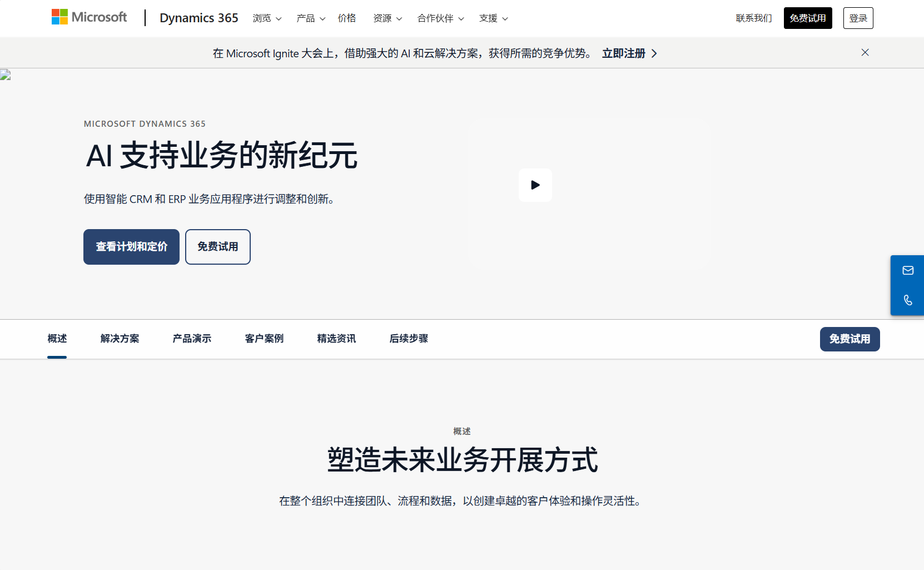Image resolution: width=924 pixels, height=570 pixels.
Task: Click 登录 to sign in
Action: point(858,18)
